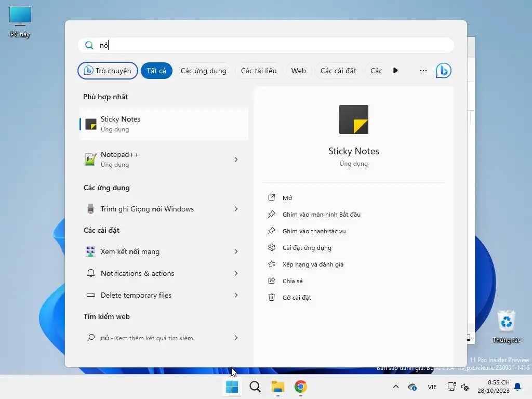
Task: Click the large Sticky Notes preview icon
Action: pos(353,119)
